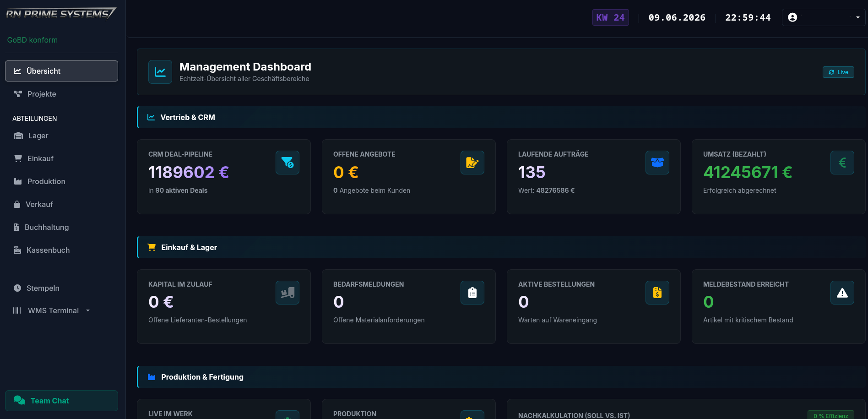
Task: Click the 'Wert: 48276586 €' text
Action: coord(546,190)
